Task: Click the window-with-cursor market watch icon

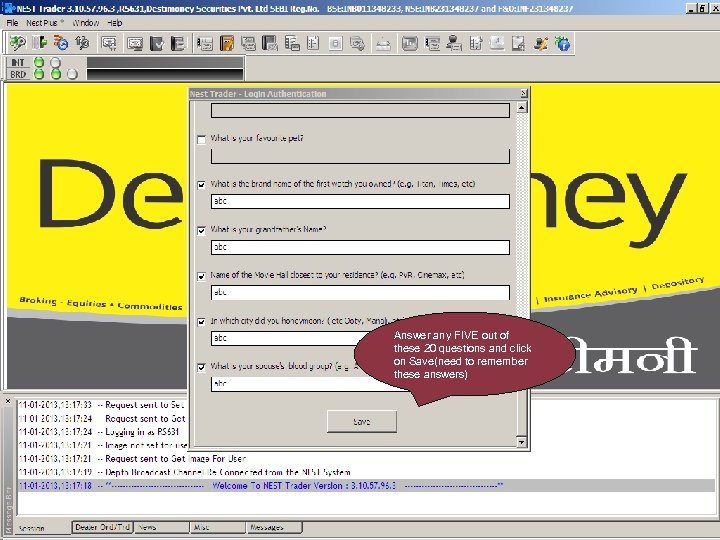Action: pos(109,44)
